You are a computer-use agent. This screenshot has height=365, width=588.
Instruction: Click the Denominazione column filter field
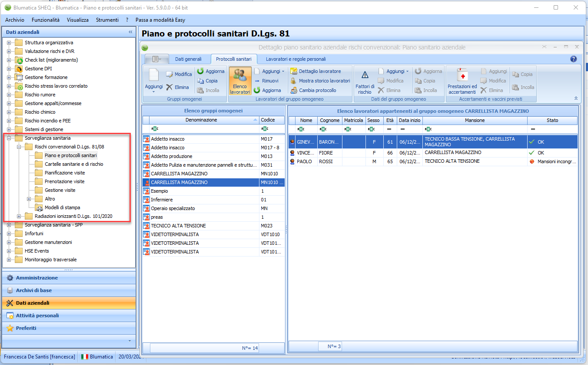[204, 129]
